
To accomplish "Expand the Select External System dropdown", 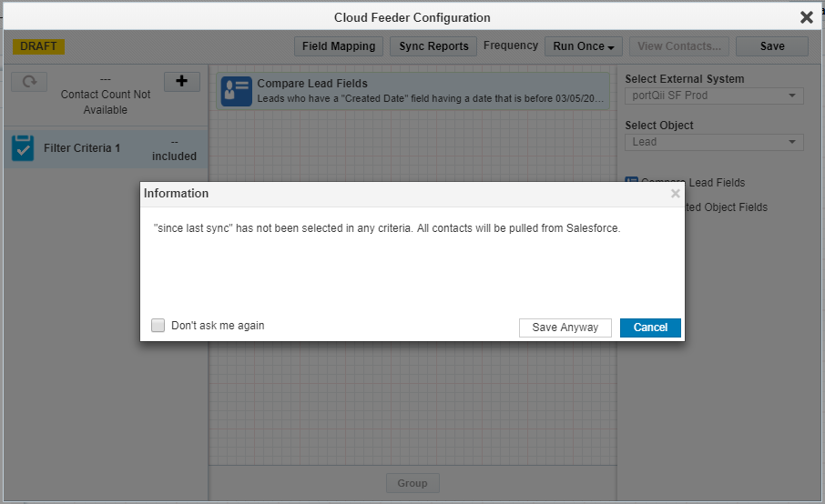I will [x=714, y=96].
